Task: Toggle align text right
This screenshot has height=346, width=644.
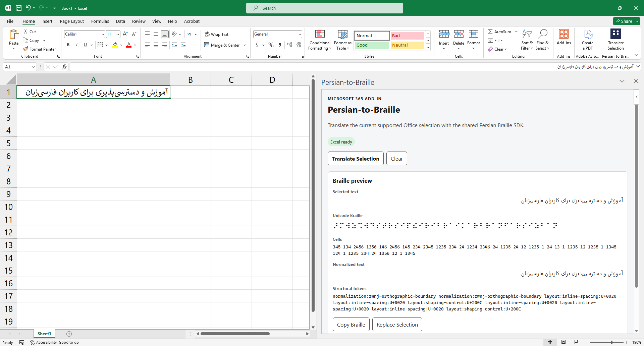Action: click(165, 45)
